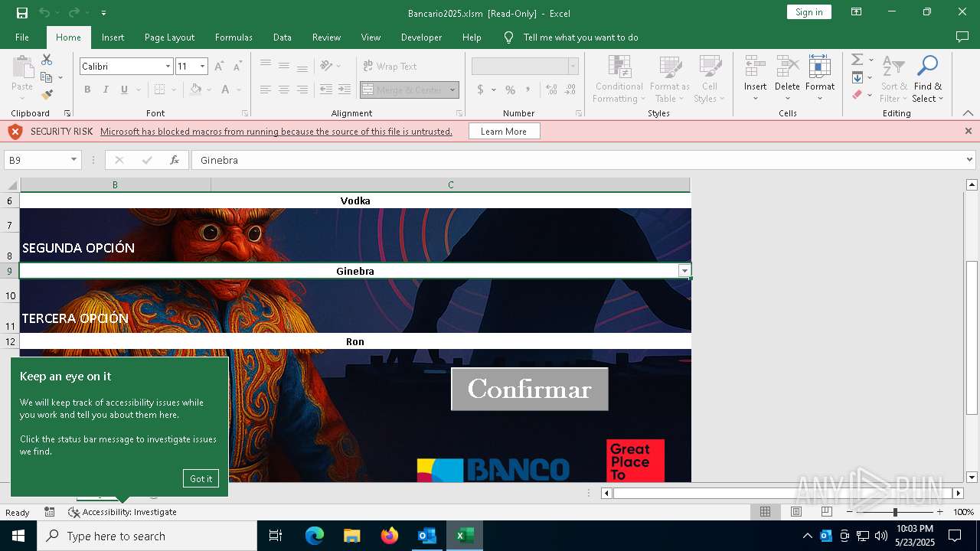The image size is (980, 551).
Task: Click the blocked macros security link
Action: pos(276,132)
